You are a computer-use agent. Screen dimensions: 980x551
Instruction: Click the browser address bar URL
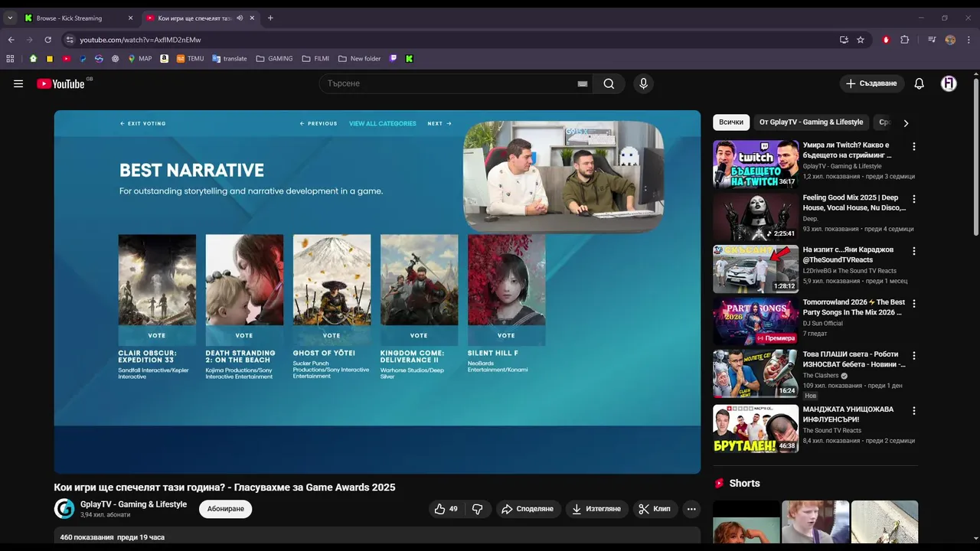pyautogui.click(x=140, y=40)
